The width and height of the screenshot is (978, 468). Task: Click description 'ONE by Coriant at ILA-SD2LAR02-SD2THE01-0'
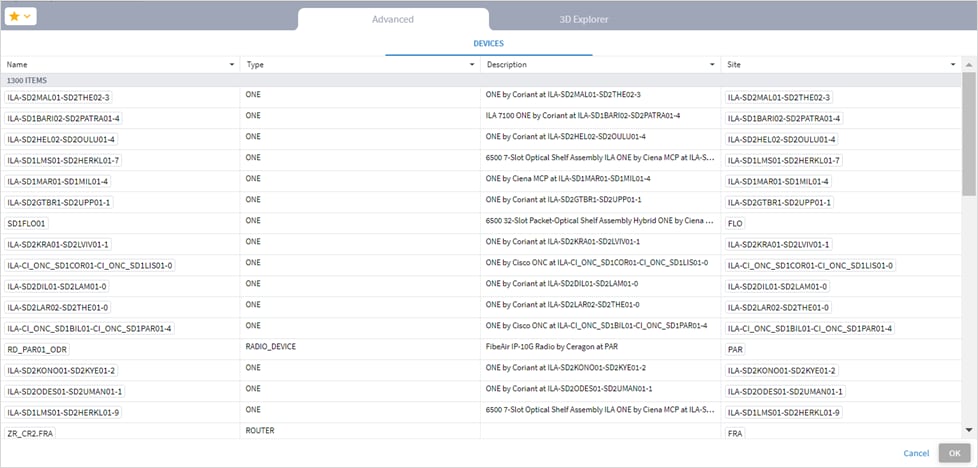pos(563,305)
